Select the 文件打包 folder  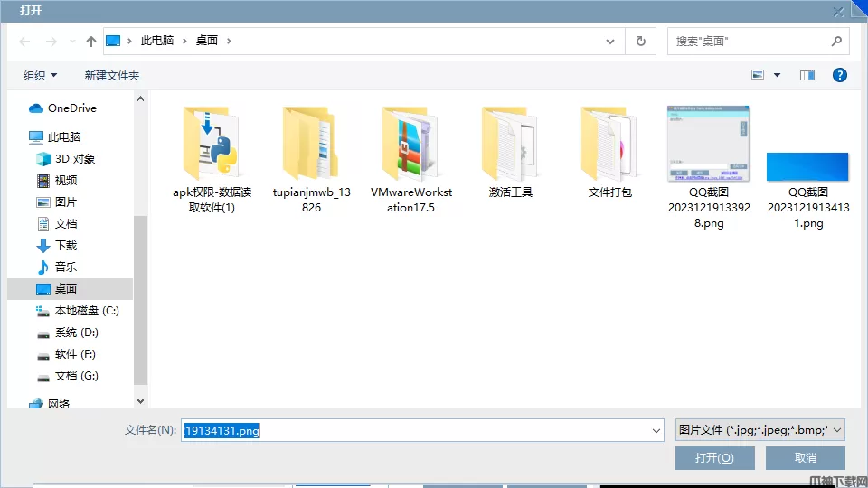(609, 154)
